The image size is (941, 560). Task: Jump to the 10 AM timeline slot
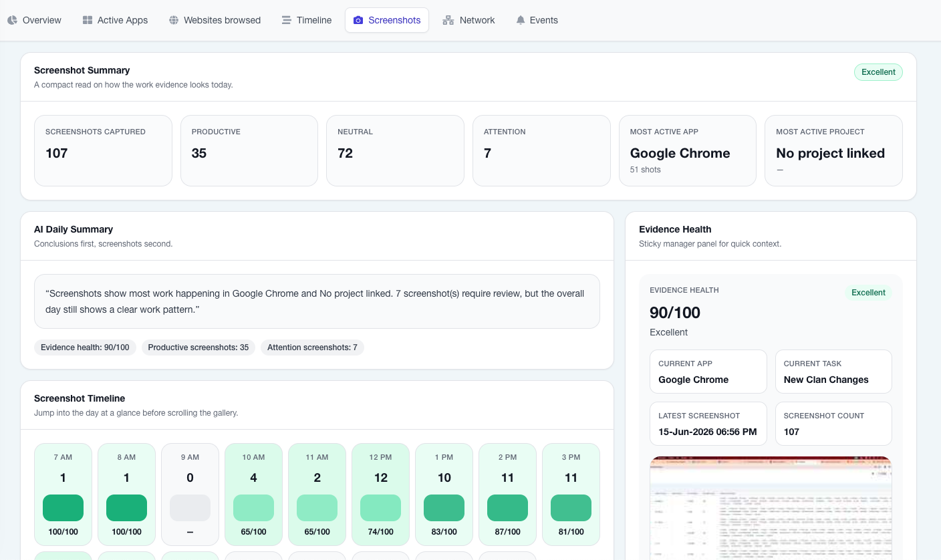[x=253, y=495]
